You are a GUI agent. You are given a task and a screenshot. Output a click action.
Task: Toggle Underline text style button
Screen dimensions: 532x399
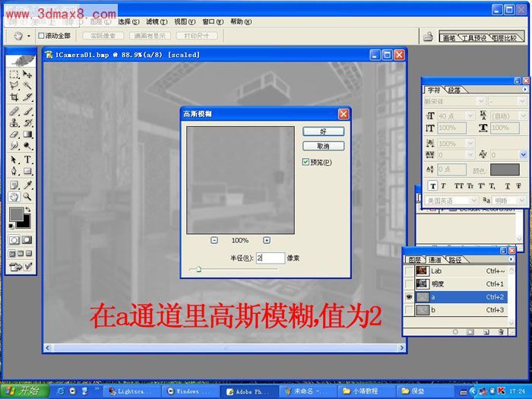(x=507, y=186)
